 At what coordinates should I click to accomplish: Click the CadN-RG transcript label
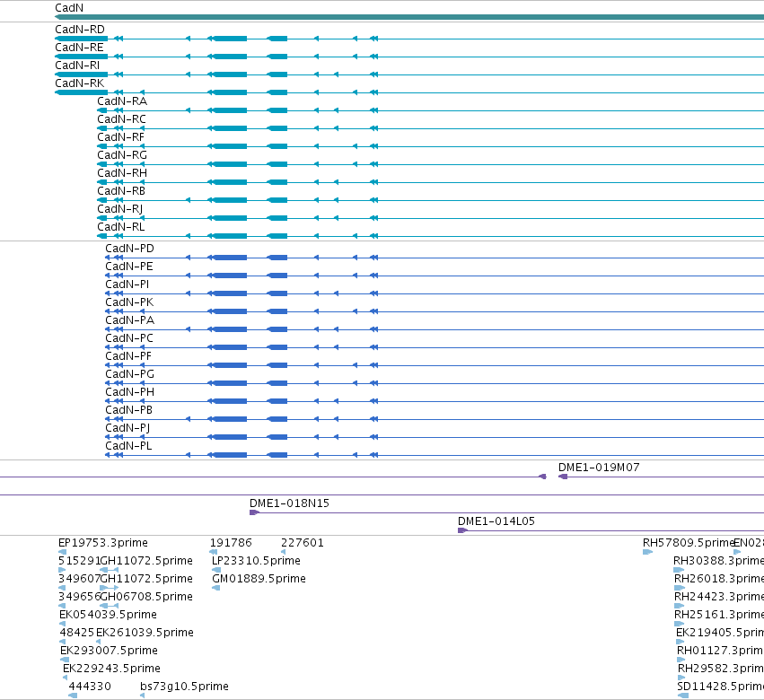(122, 155)
